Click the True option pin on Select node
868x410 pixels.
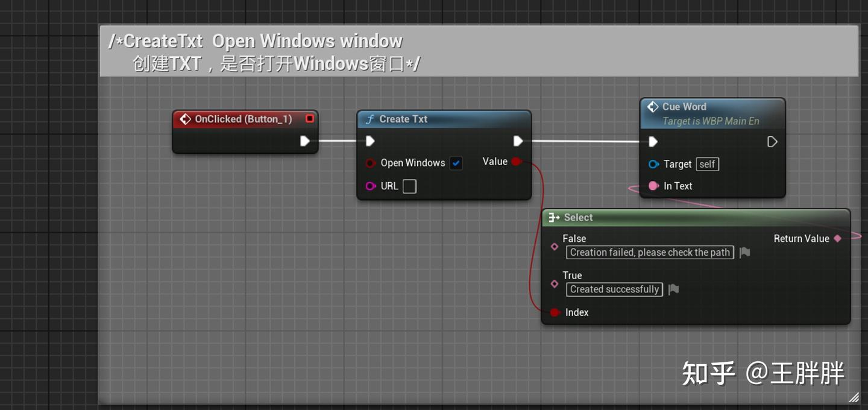[555, 283]
